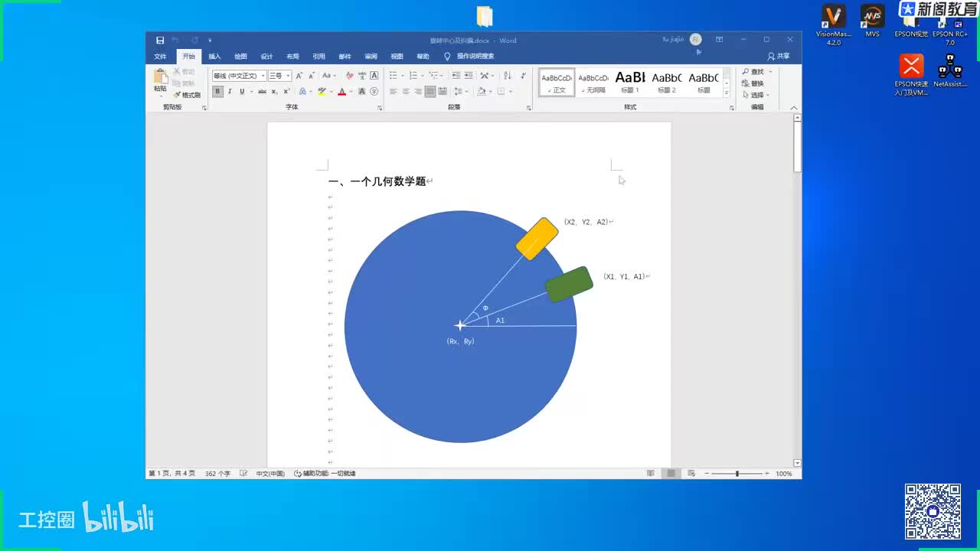
Task: Toggle Underline formatting
Action: coord(242,91)
